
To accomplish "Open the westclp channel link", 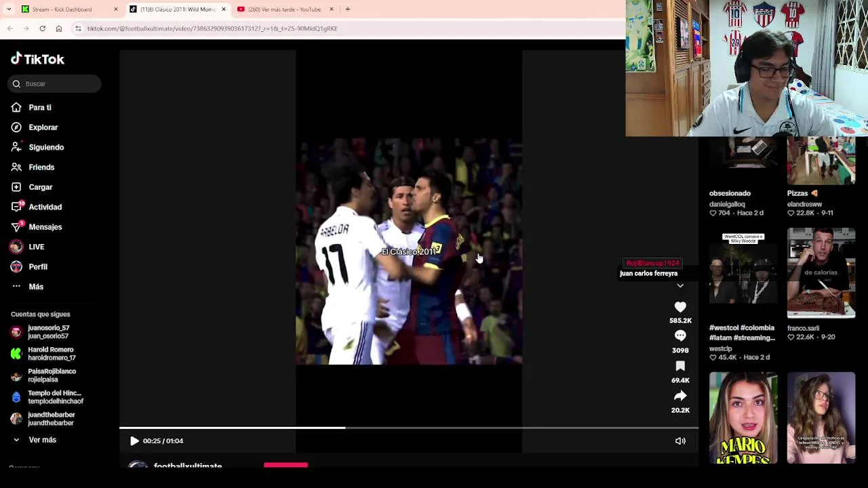I will 720,349.
